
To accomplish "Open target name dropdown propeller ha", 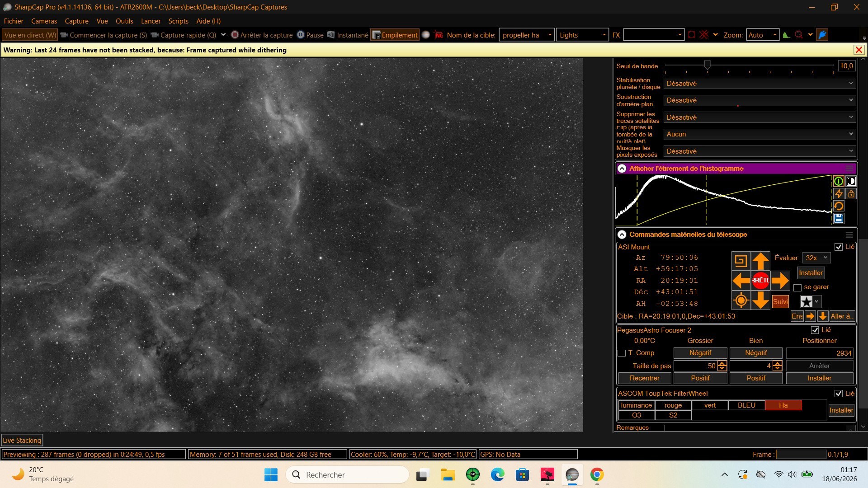I will [527, 35].
